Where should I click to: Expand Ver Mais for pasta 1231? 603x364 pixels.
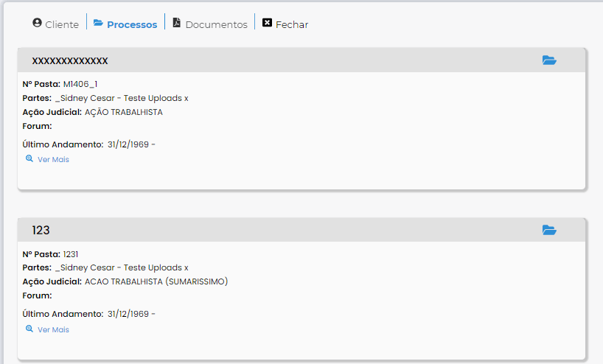[x=53, y=330]
